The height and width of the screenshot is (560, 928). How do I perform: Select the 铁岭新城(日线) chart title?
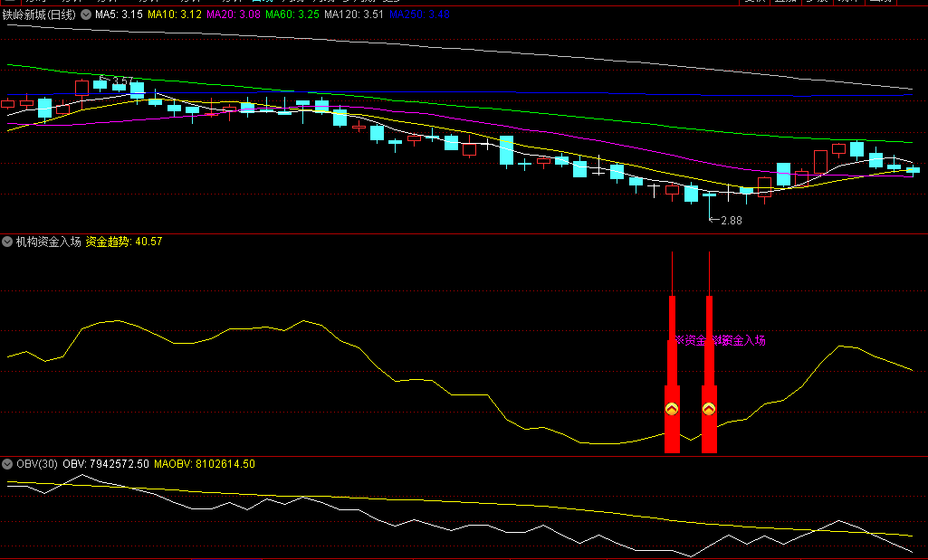39,14
